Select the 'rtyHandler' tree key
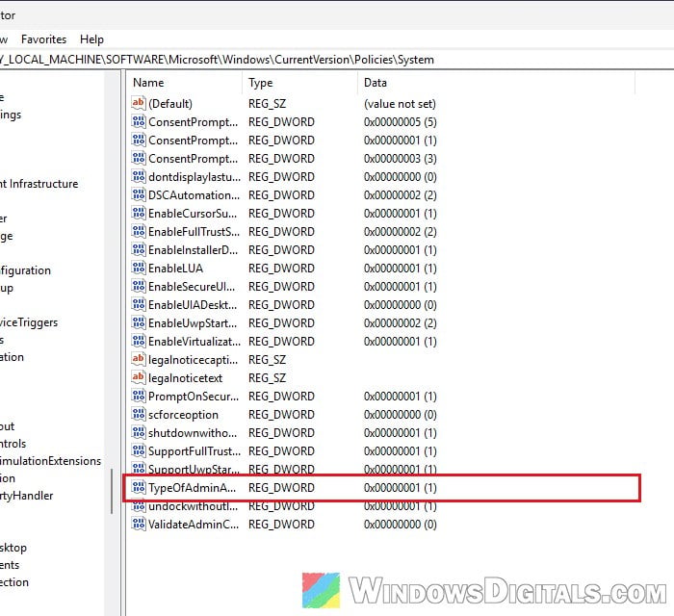Image resolution: width=674 pixels, height=616 pixels. tap(27, 496)
